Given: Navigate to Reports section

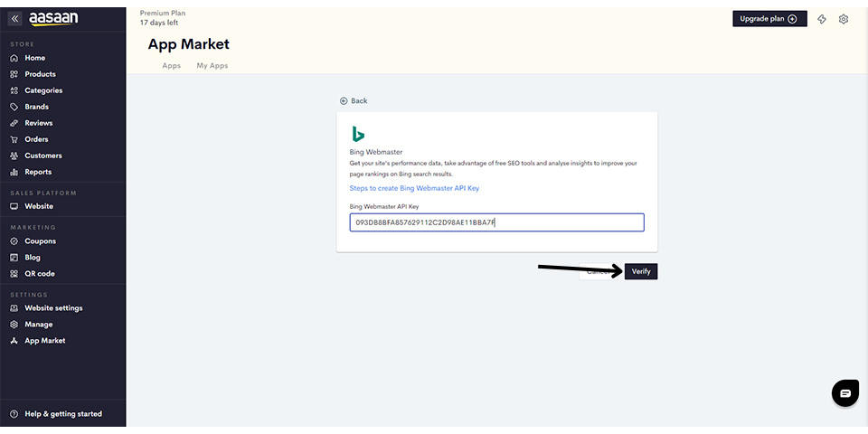Looking at the screenshot, I should click(x=38, y=172).
